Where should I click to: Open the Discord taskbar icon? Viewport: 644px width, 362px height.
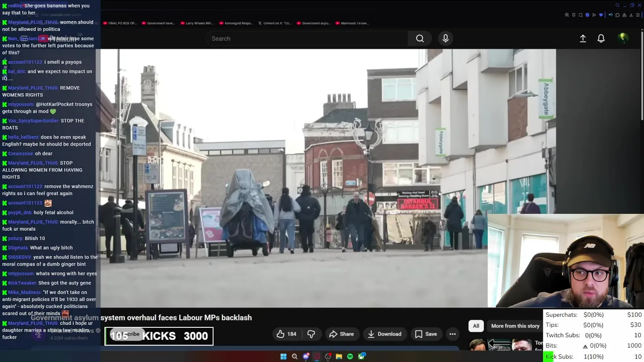(306, 356)
